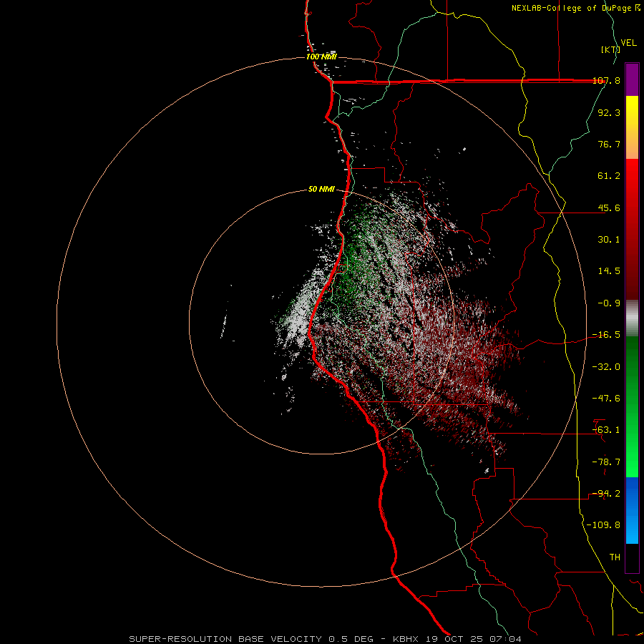Click the 100 NMI range ring label
Viewport: 644px width, 644px height.
tap(321, 57)
